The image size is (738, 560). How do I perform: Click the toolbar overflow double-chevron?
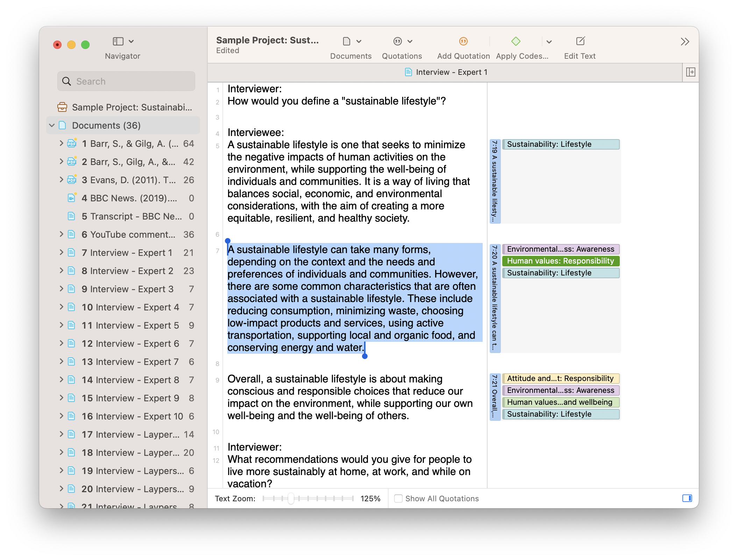pos(684,42)
